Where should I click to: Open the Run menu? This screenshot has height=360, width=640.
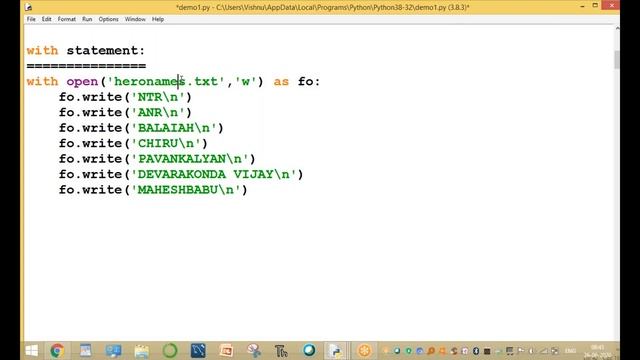click(x=87, y=19)
